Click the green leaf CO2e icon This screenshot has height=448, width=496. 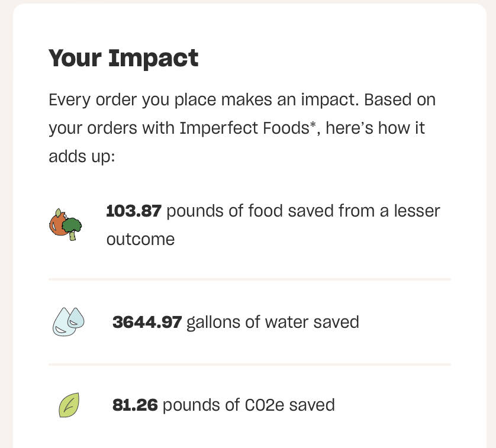coord(69,405)
